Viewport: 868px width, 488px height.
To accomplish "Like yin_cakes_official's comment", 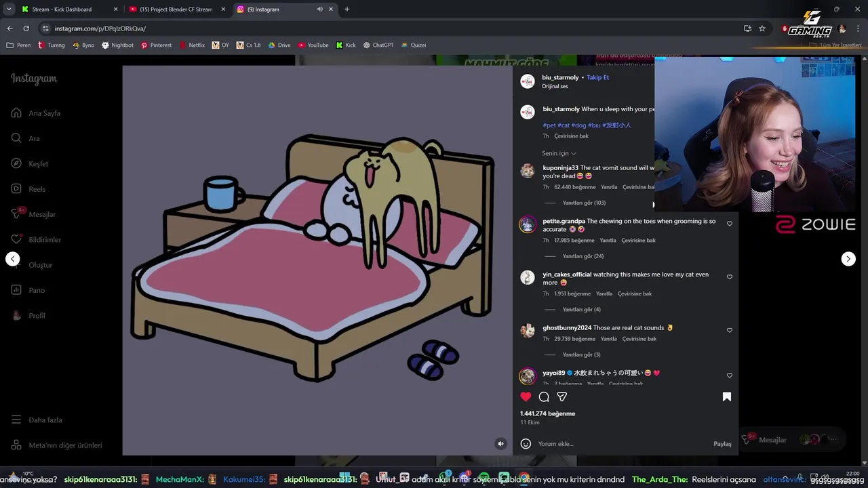I will pyautogui.click(x=730, y=277).
